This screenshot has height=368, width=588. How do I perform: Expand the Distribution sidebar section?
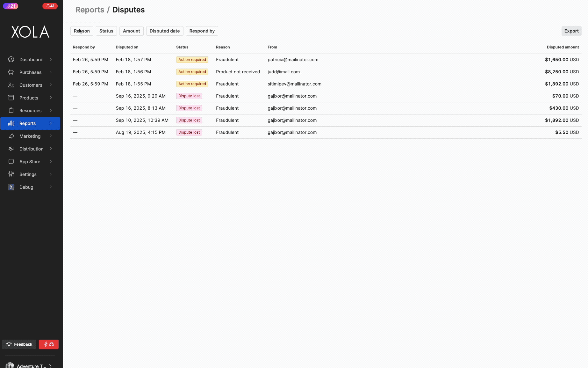click(x=31, y=149)
